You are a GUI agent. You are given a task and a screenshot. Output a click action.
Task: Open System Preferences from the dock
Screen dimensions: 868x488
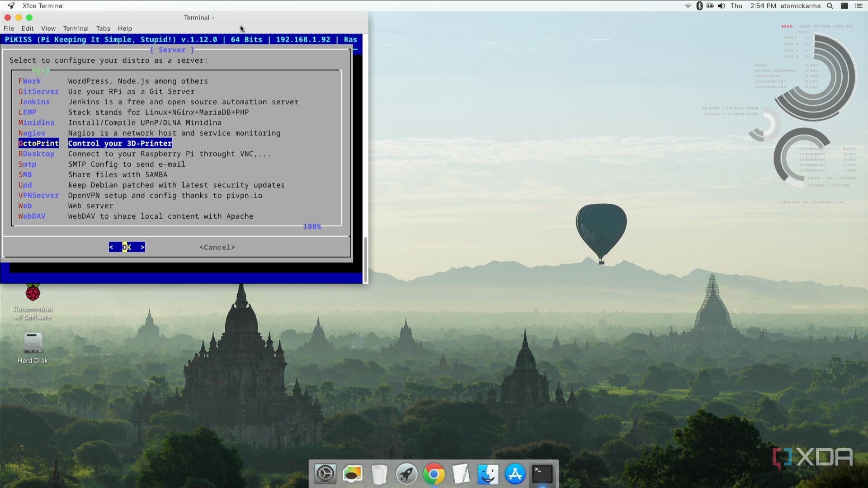(x=325, y=474)
